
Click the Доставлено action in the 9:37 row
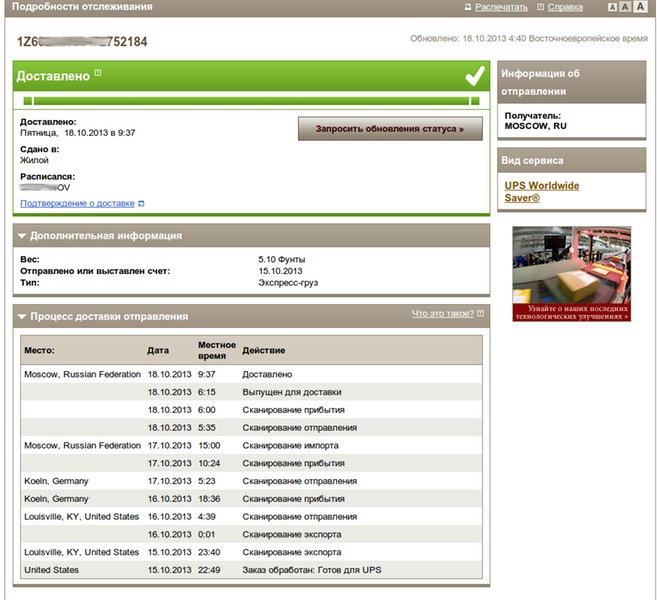[x=267, y=374]
